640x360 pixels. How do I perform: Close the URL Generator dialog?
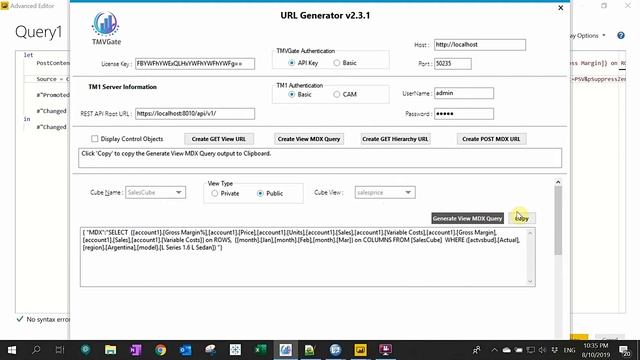561,8
